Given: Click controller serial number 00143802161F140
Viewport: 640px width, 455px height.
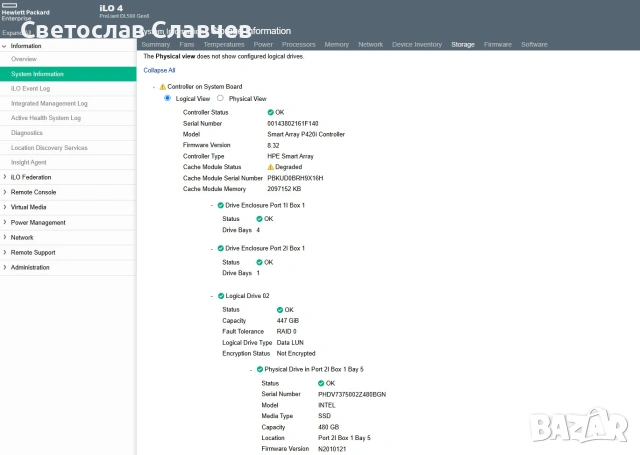Looking at the screenshot, I should 293,123.
